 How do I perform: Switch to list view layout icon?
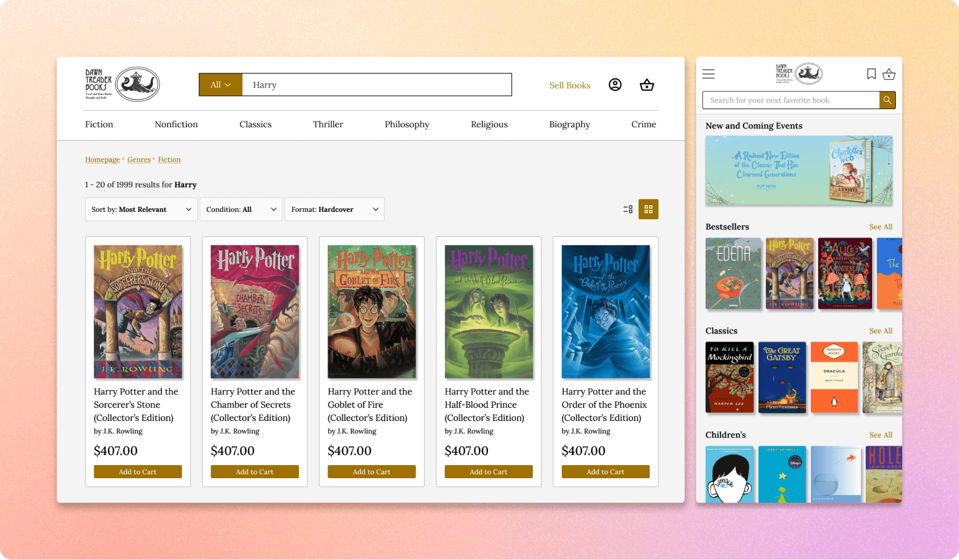click(628, 209)
